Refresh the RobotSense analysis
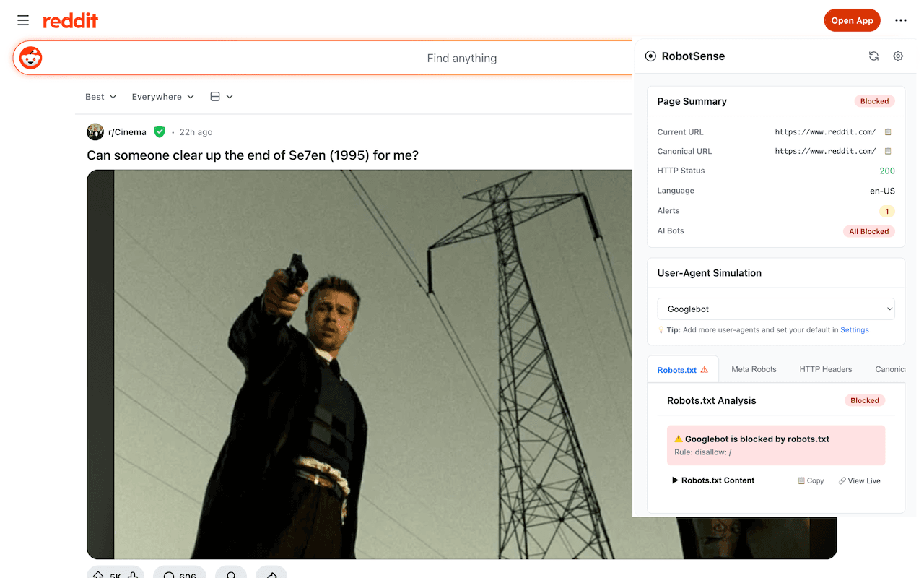Screen dimensions: 924x578 tap(873, 56)
